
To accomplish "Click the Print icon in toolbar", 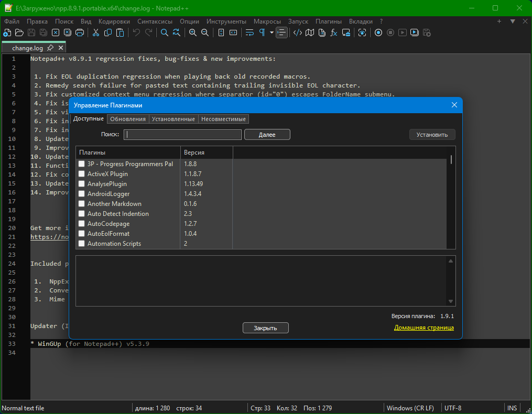I will [80, 32].
